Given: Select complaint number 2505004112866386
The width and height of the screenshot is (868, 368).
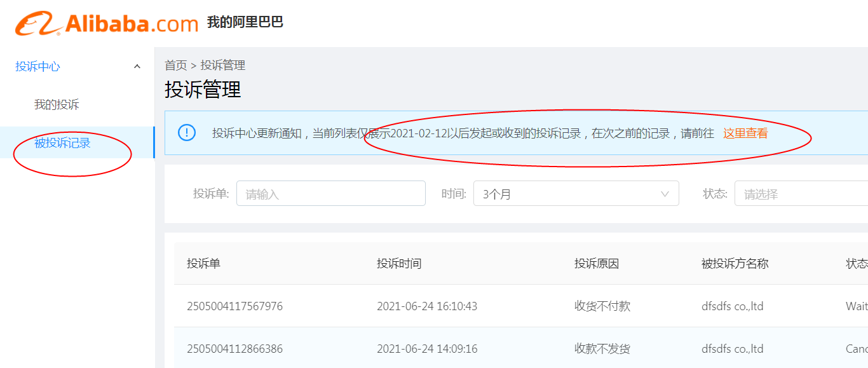Looking at the screenshot, I should coord(234,349).
